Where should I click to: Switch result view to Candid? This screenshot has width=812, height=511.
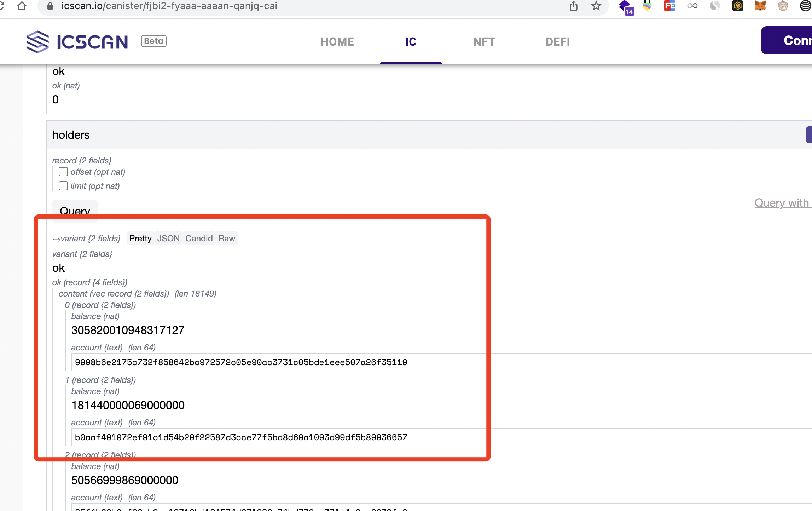click(x=199, y=238)
